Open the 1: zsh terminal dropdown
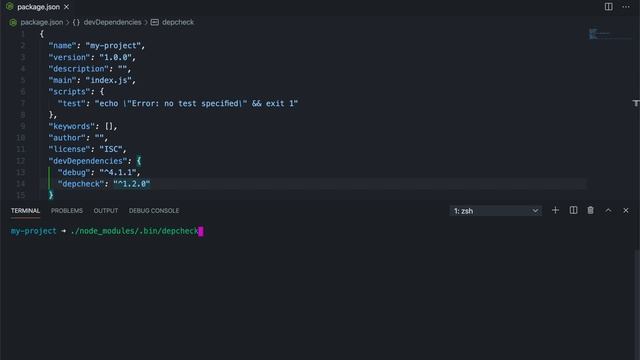Viewport: 640px width, 360px height. click(496, 211)
